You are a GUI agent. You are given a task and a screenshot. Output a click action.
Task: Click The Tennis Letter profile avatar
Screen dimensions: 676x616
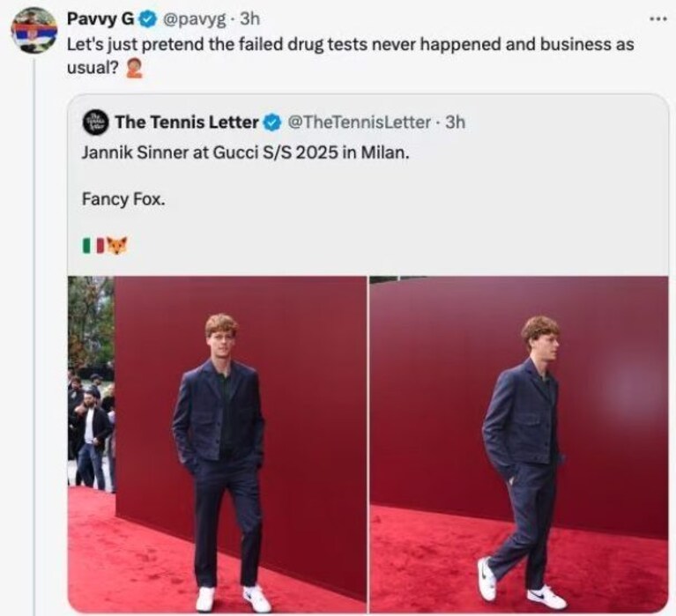point(94,122)
